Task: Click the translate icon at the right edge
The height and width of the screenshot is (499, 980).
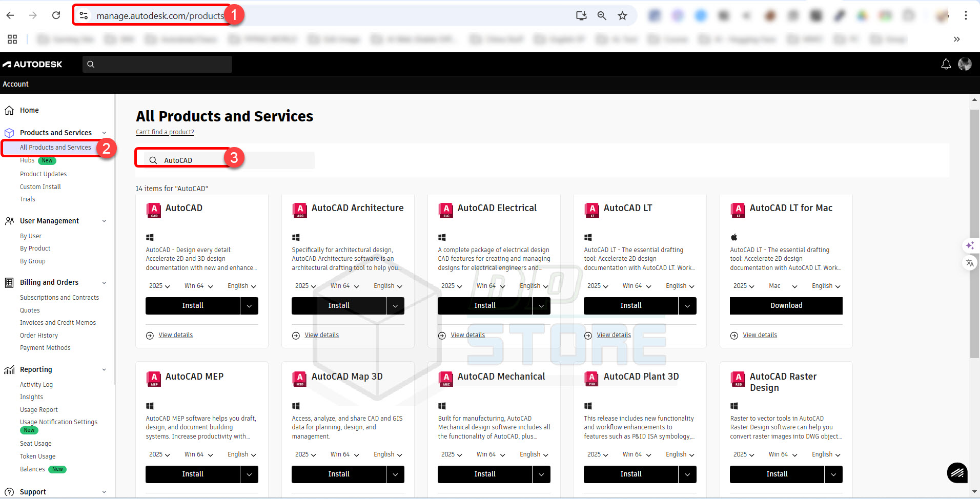Action: click(970, 263)
